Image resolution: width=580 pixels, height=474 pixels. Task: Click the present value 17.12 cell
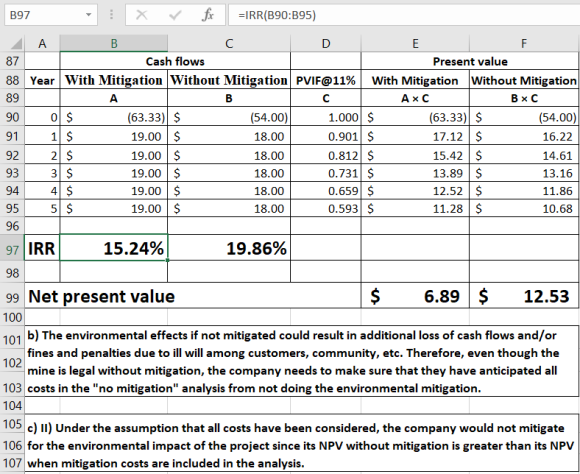tap(415, 136)
